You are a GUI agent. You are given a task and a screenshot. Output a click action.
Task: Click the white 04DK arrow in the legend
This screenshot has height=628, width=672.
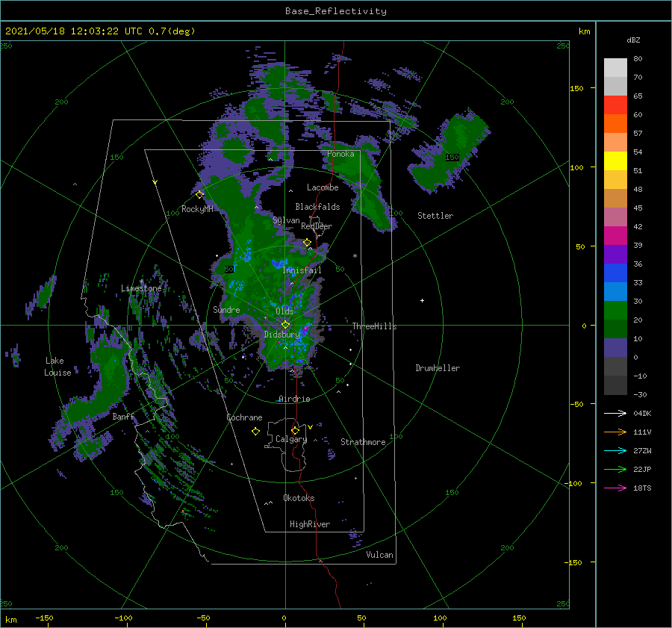(615, 413)
